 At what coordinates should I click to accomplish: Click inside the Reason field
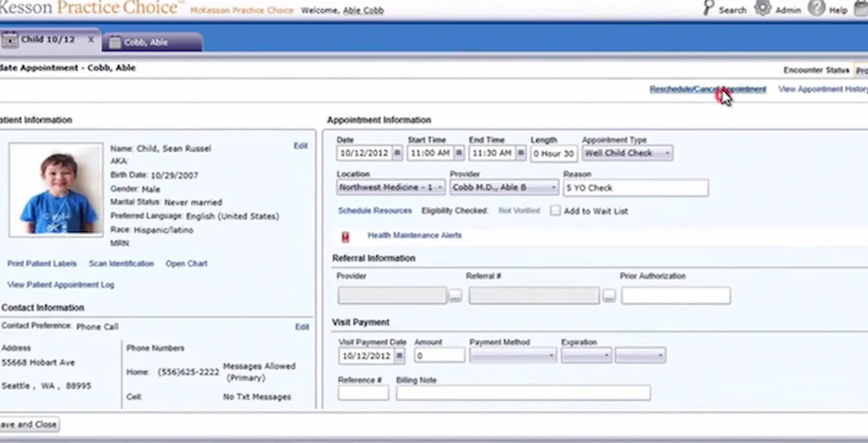[635, 187]
